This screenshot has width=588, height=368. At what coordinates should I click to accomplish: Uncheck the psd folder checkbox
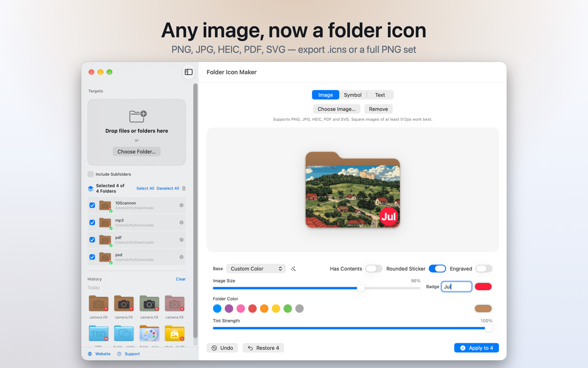click(x=92, y=257)
